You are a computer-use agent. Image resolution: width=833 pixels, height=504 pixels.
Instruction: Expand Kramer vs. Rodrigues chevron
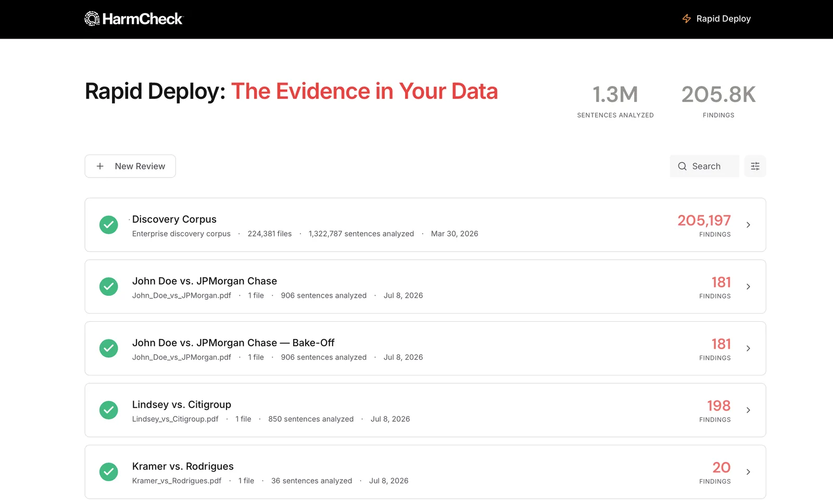(748, 472)
